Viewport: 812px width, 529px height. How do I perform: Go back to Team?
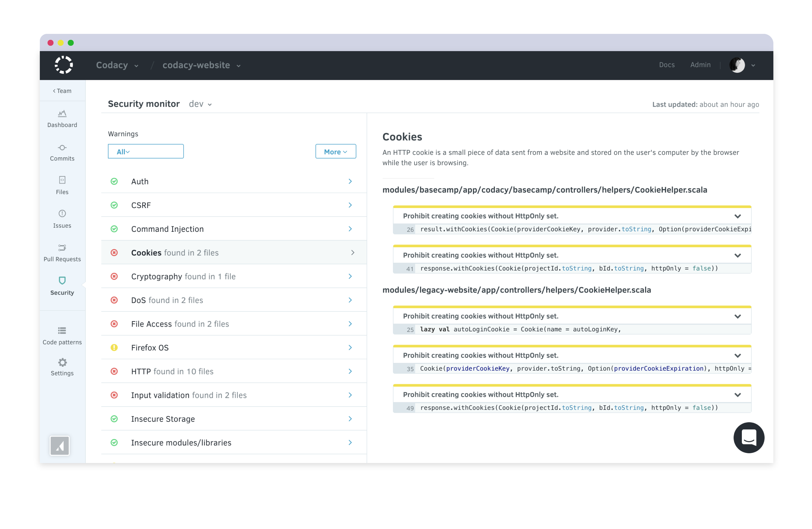pos(62,91)
